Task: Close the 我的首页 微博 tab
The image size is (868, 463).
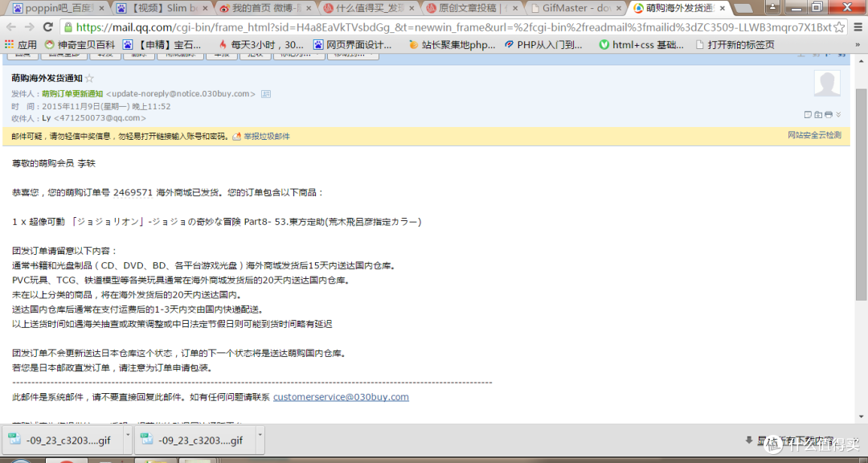Action: pos(309,8)
